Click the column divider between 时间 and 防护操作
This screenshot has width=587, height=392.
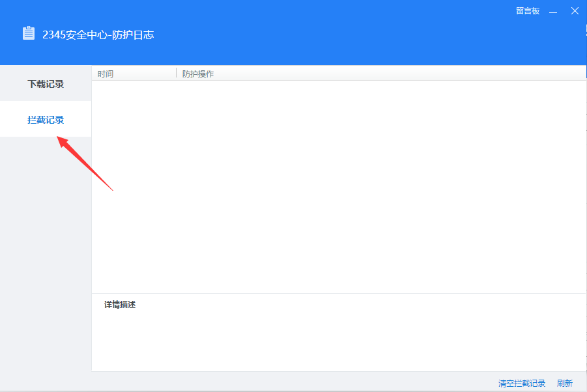pos(176,74)
